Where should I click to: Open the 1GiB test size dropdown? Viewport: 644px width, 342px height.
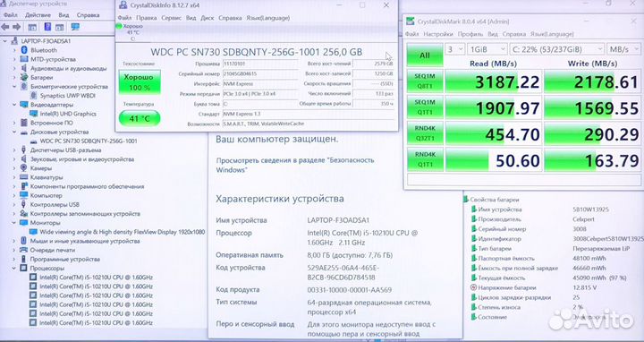tap(487, 49)
